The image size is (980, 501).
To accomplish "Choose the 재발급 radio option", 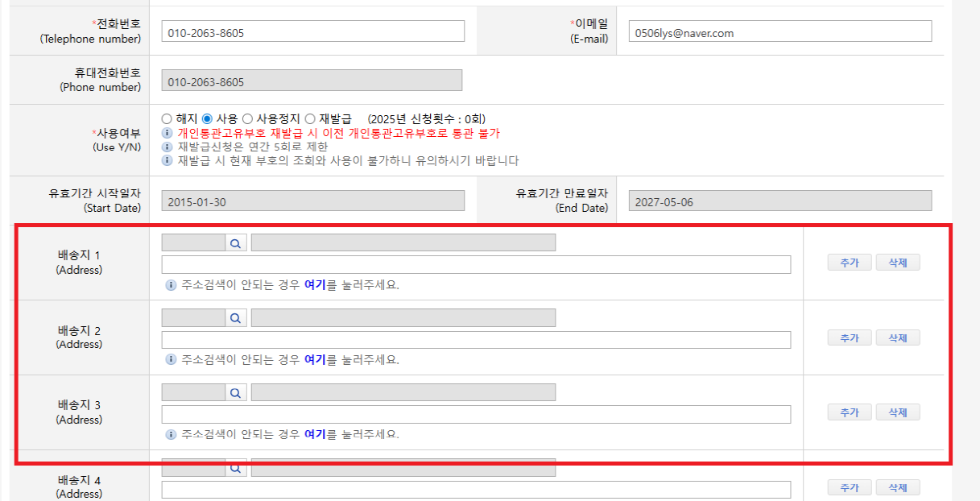I will click(311, 118).
